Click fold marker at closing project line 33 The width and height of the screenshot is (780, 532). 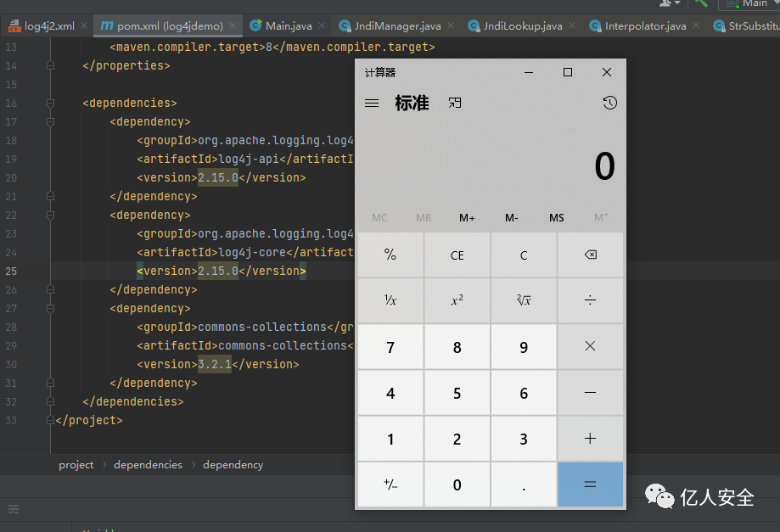point(50,421)
